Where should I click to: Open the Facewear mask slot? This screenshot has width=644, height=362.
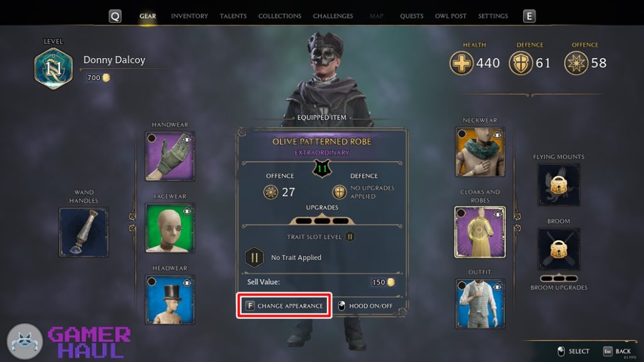(x=170, y=228)
